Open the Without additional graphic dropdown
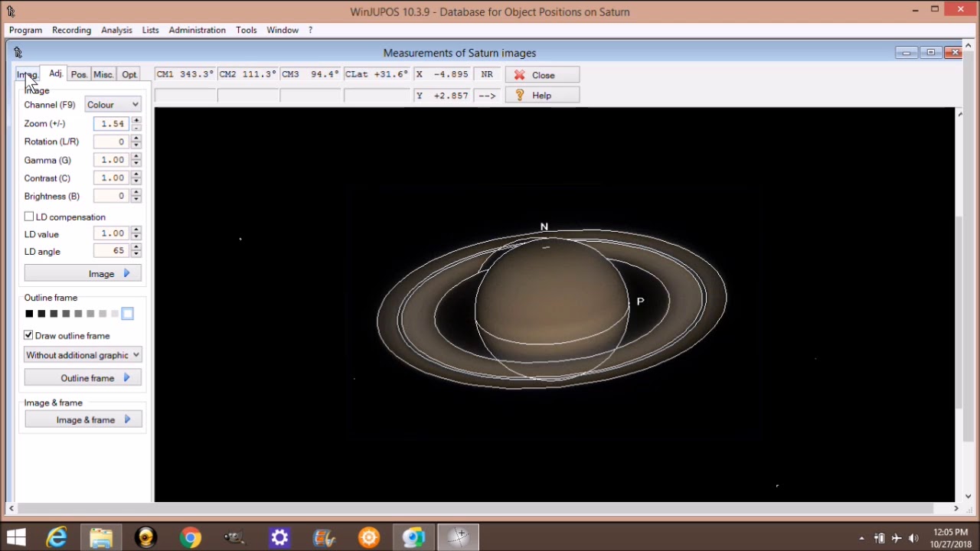Screen dimensions: 980x551 83,355
